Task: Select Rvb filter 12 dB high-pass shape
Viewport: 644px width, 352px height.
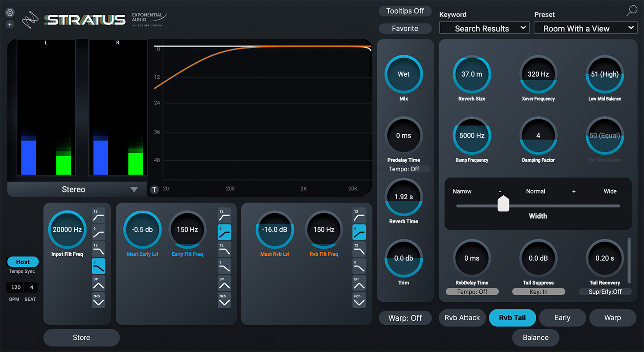Action: pos(359,215)
